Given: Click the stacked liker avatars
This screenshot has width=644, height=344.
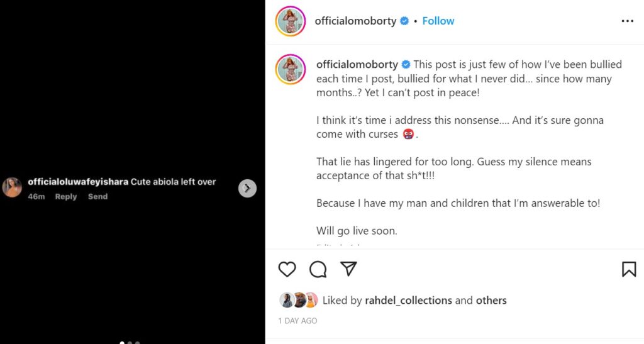Looking at the screenshot, I should [x=298, y=301].
